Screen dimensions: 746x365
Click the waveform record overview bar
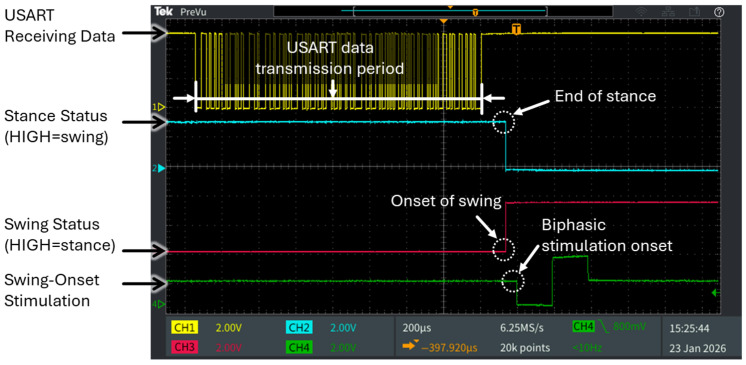(443, 11)
